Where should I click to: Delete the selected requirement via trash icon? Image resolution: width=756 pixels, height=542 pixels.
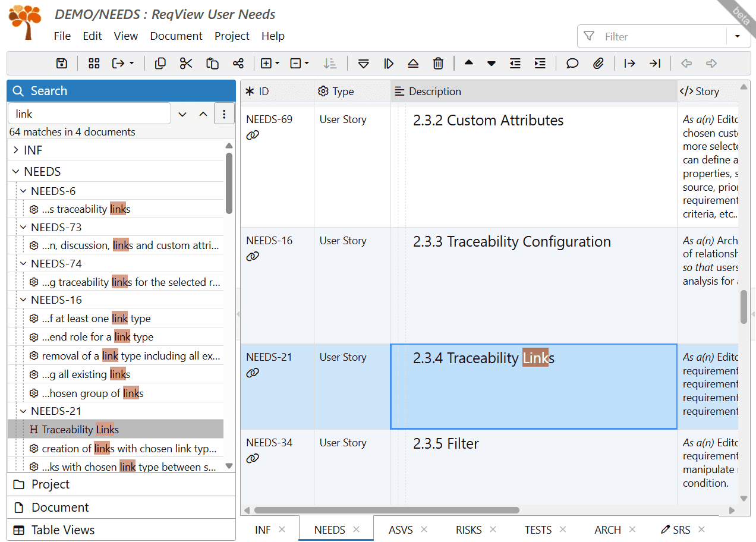click(x=438, y=63)
